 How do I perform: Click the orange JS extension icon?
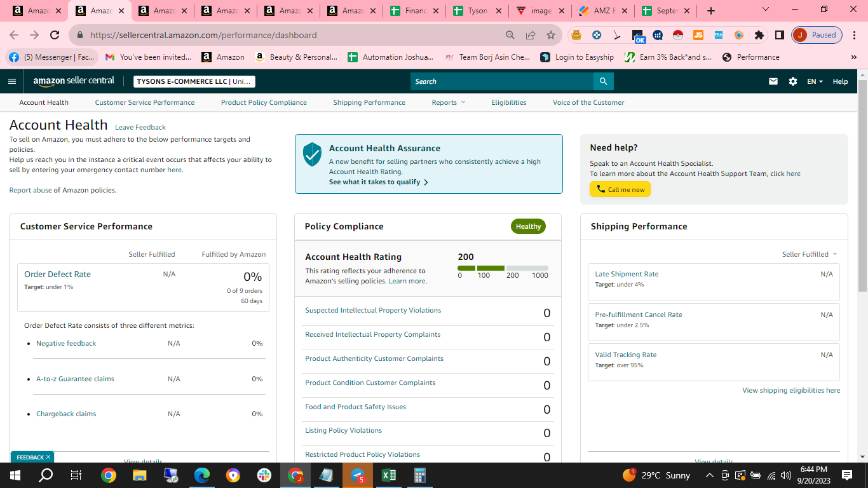(x=698, y=35)
